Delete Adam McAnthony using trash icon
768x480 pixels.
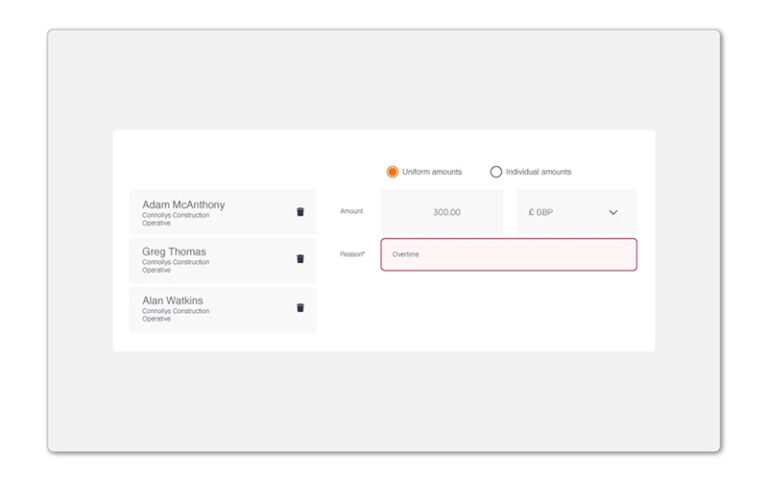[x=300, y=212]
